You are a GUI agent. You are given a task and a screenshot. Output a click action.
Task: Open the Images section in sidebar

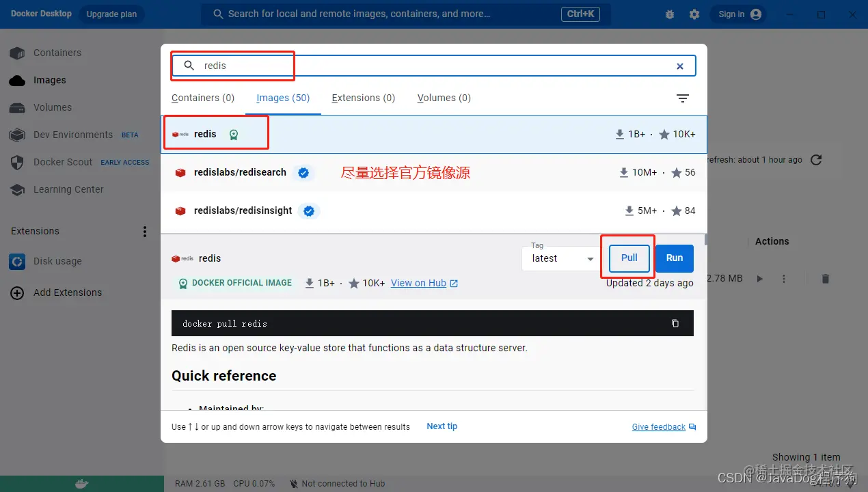[x=49, y=80]
